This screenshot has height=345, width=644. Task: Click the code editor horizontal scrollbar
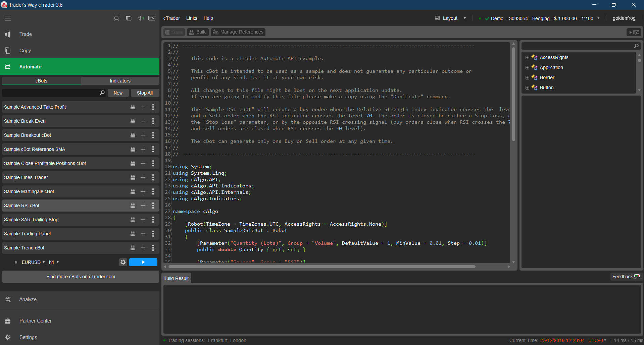pos(321,267)
